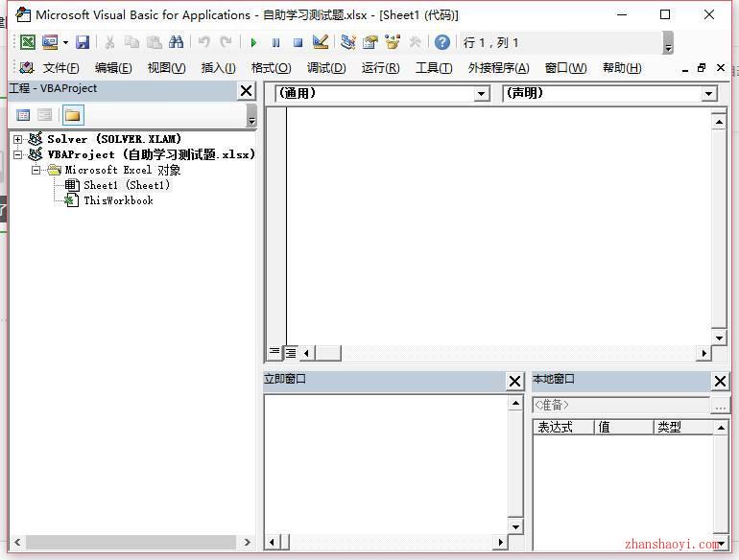Close the 本地窗口 panel

(720, 381)
